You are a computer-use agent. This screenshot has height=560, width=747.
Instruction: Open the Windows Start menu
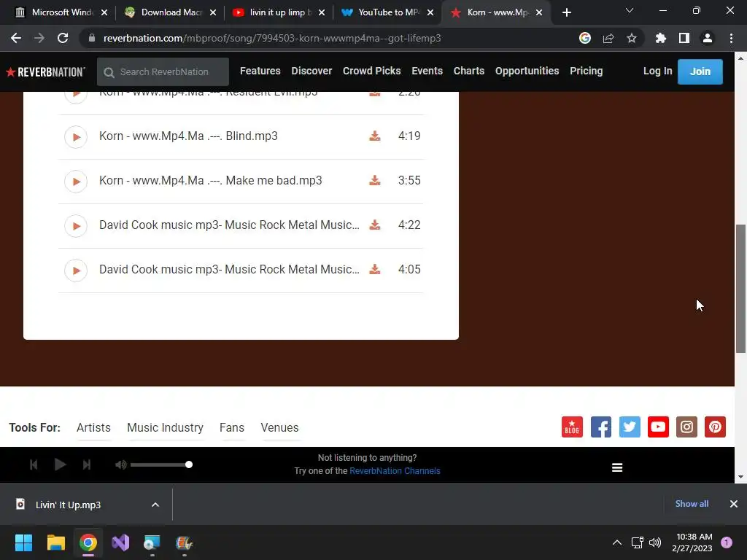[23, 542]
